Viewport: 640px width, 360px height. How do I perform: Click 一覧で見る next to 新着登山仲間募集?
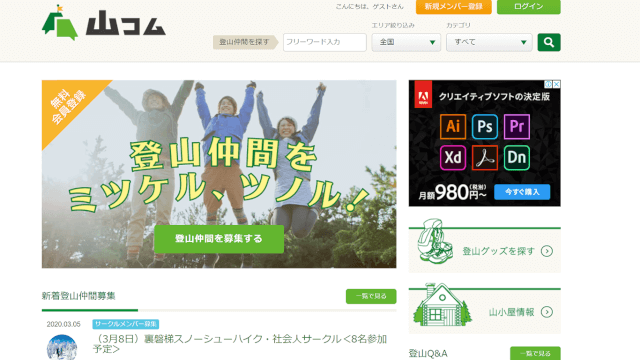pos(371,296)
